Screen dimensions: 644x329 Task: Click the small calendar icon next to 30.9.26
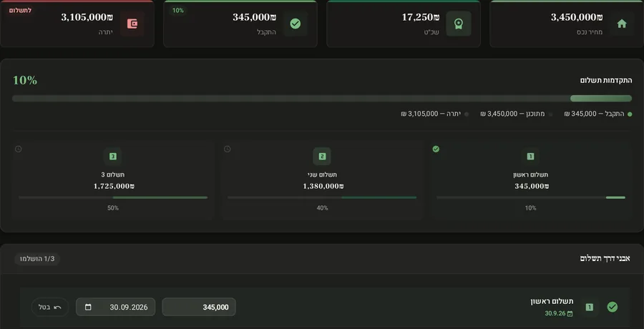(570, 314)
